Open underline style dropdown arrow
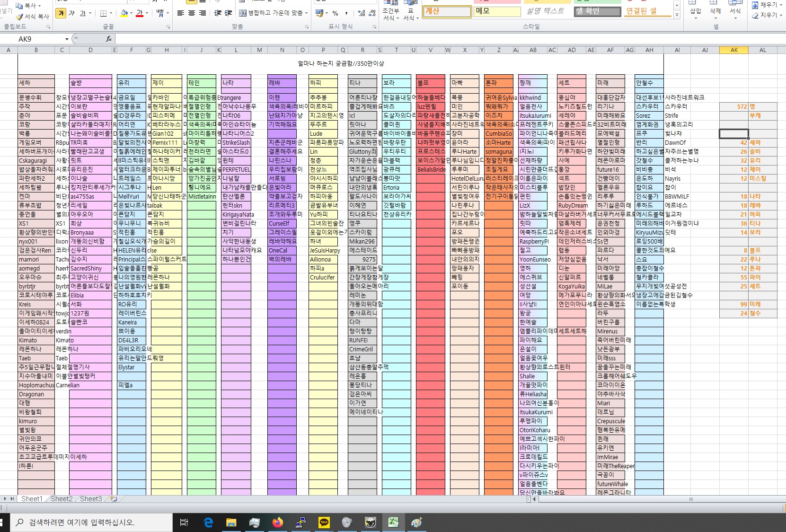786x532 pixels. point(90,13)
